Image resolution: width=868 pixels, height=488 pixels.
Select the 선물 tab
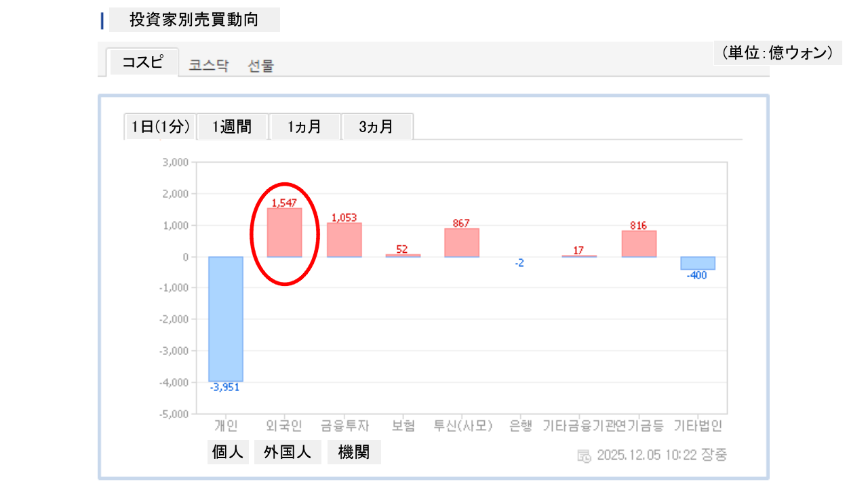pyautogui.click(x=261, y=66)
